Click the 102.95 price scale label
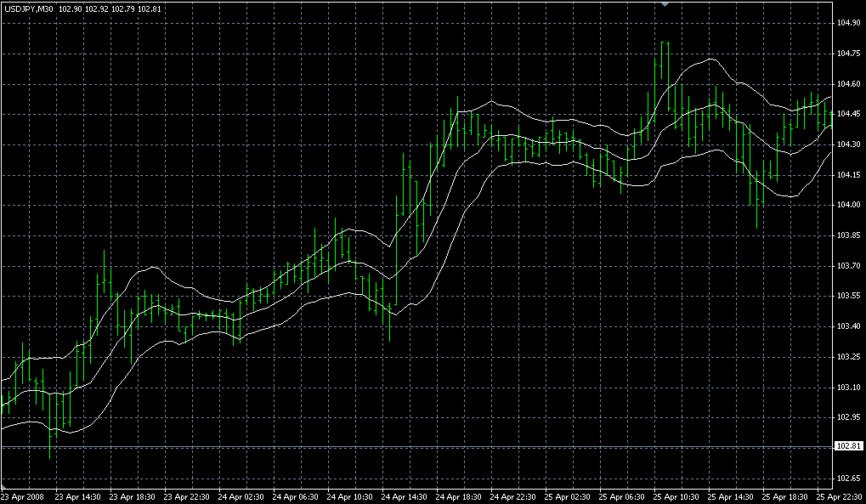The height and width of the screenshot is (504, 866). click(849, 417)
